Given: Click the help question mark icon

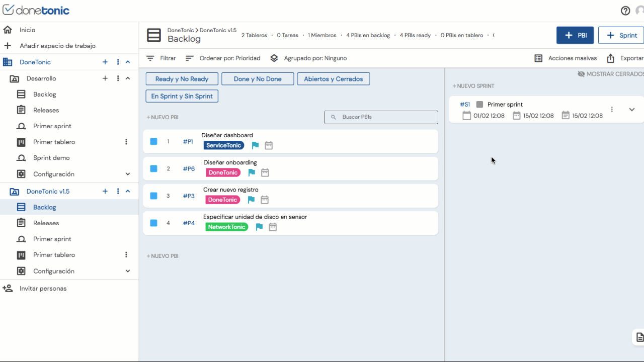Looking at the screenshot, I should pos(625,11).
